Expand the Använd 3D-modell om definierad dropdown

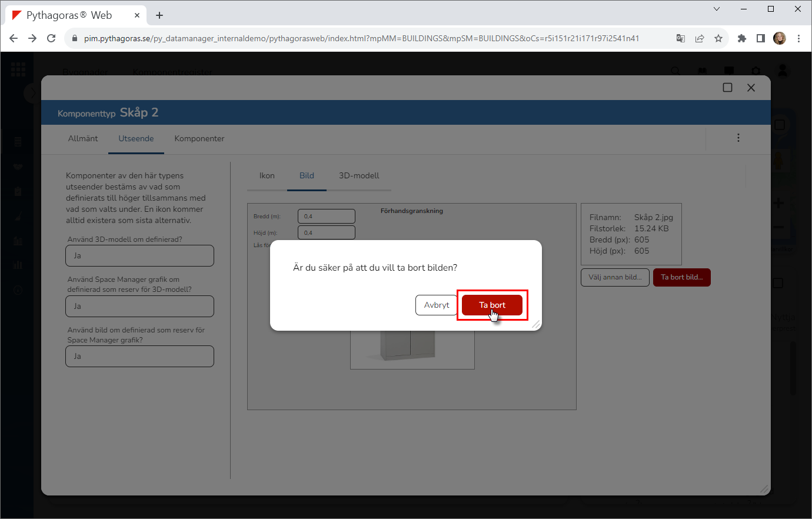(x=139, y=256)
